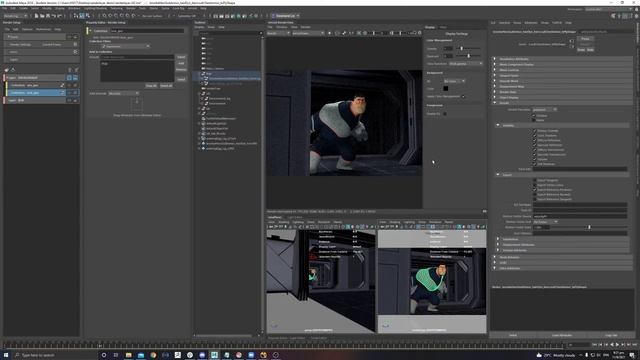
Task: Open the View Transform dropdown
Action: pos(465,64)
